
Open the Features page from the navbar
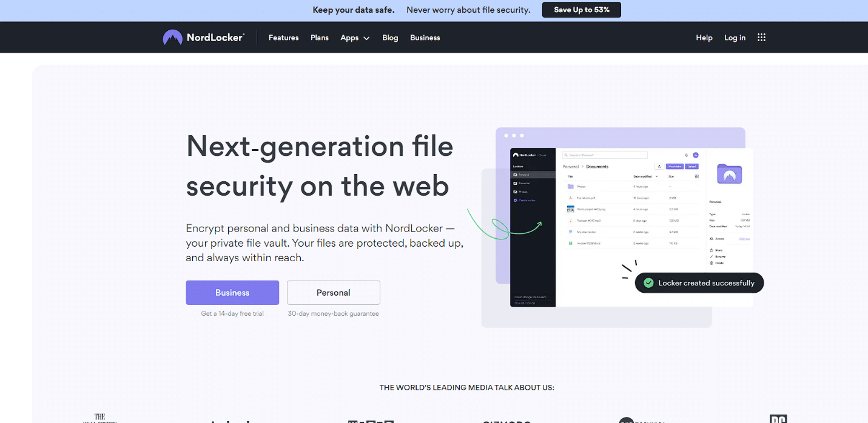[x=283, y=38]
